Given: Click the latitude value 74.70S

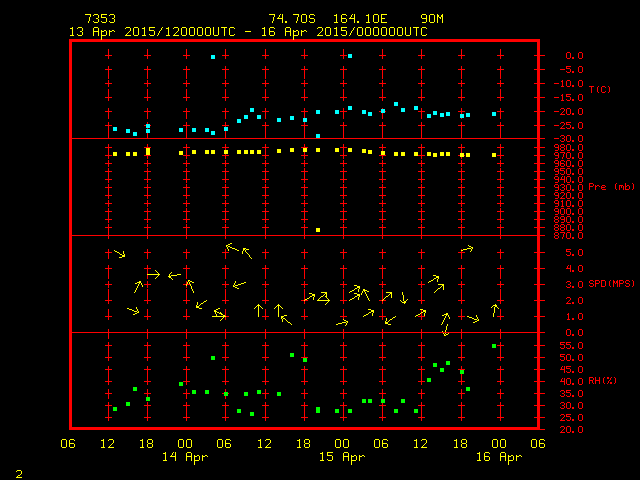Looking at the screenshot, I should coord(288,19).
